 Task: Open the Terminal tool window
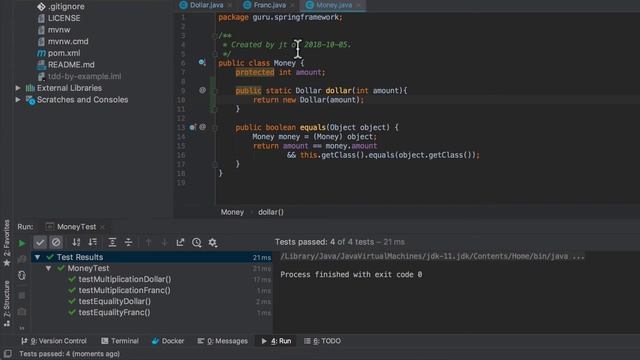click(120, 341)
